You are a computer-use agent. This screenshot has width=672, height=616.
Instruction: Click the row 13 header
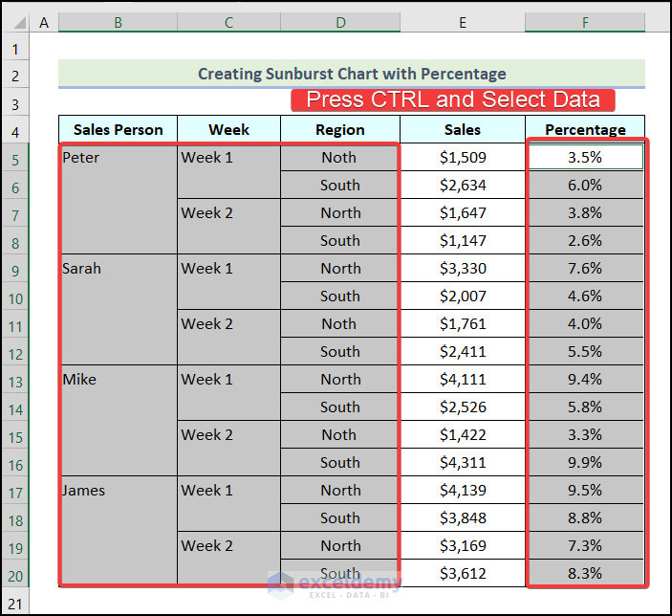coord(15,380)
